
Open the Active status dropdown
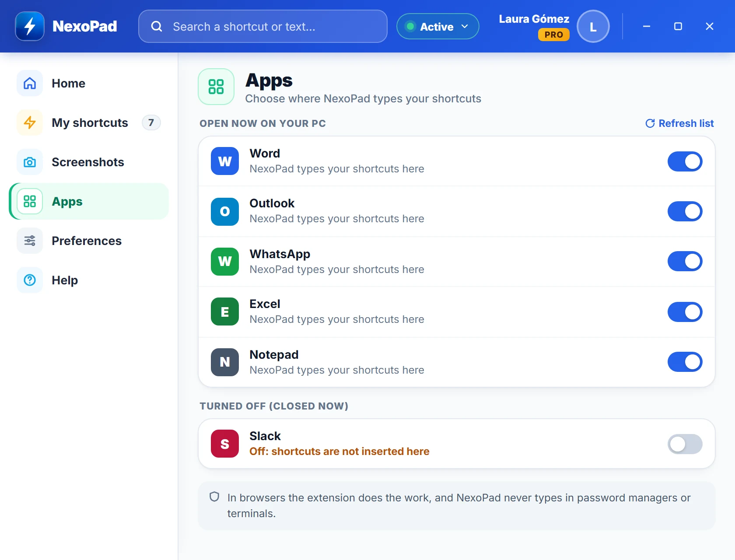(437, 26)
